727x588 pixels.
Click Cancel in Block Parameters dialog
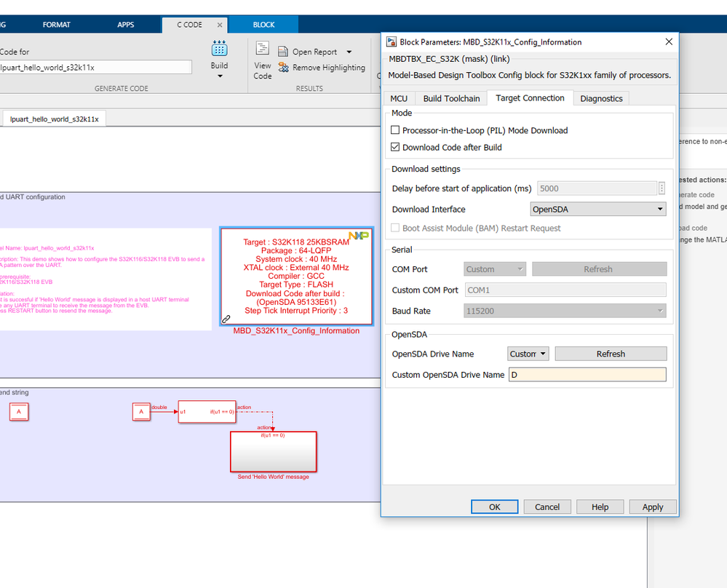[x=547, y=506]
